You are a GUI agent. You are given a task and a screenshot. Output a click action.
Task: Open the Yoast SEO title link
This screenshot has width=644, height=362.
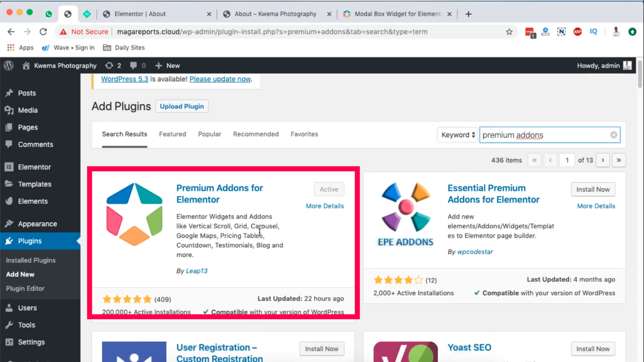[x=470, y=347]
